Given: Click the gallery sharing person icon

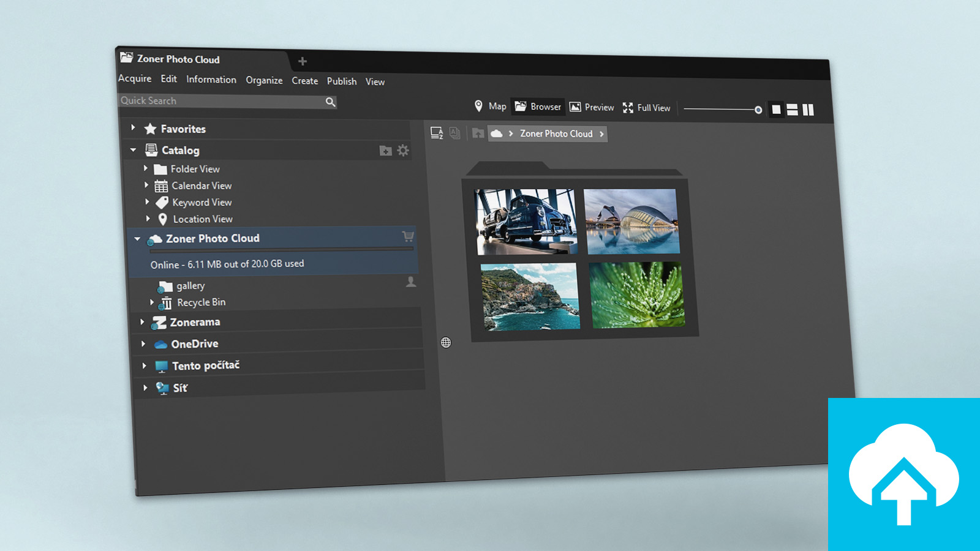Looking at the screenshot, I should click(x=411, y=282).
